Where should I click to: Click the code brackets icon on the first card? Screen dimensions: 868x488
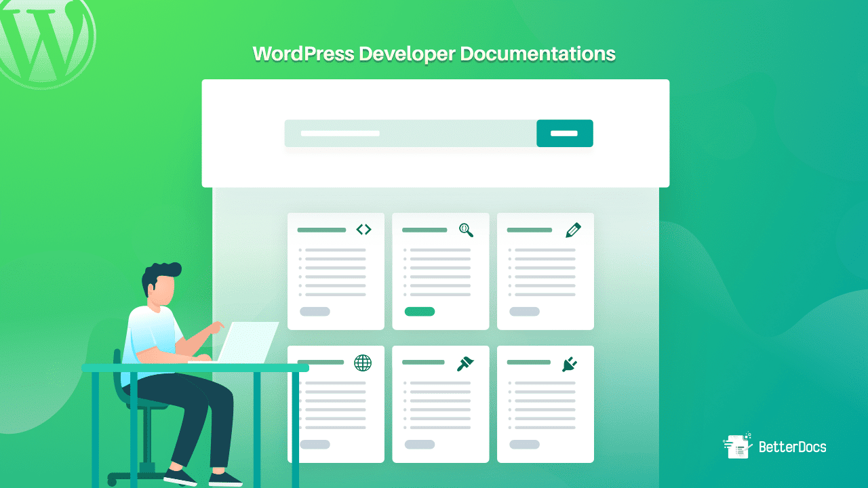point(363,230)
